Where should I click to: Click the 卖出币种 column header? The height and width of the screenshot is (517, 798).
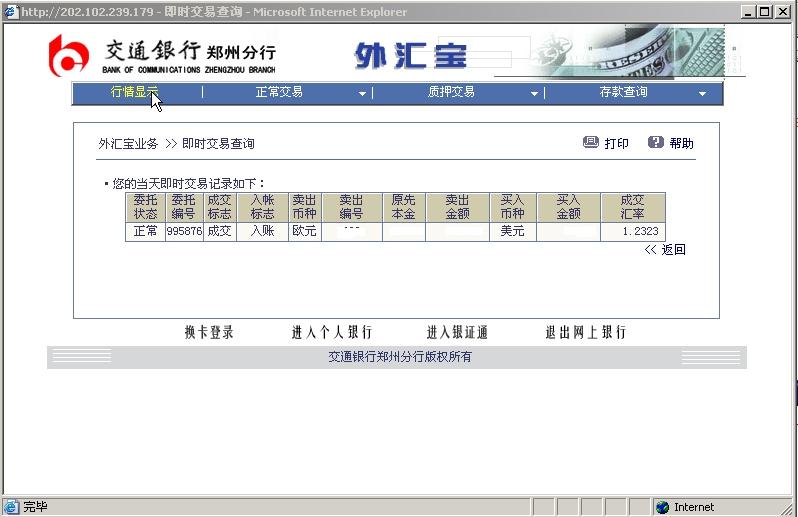tap(304, 207)
